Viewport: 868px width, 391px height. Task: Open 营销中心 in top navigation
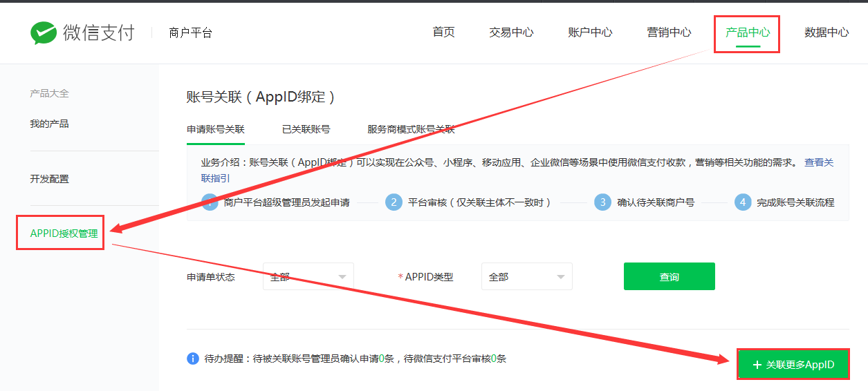[x=669, y=32]
